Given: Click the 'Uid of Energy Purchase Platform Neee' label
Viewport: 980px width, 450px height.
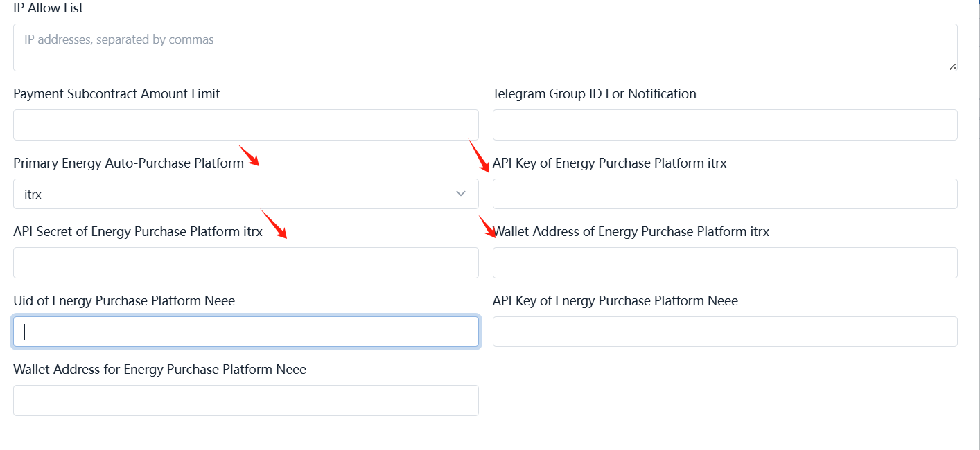Looking at the screenshot, I should [x=124, y=300].
